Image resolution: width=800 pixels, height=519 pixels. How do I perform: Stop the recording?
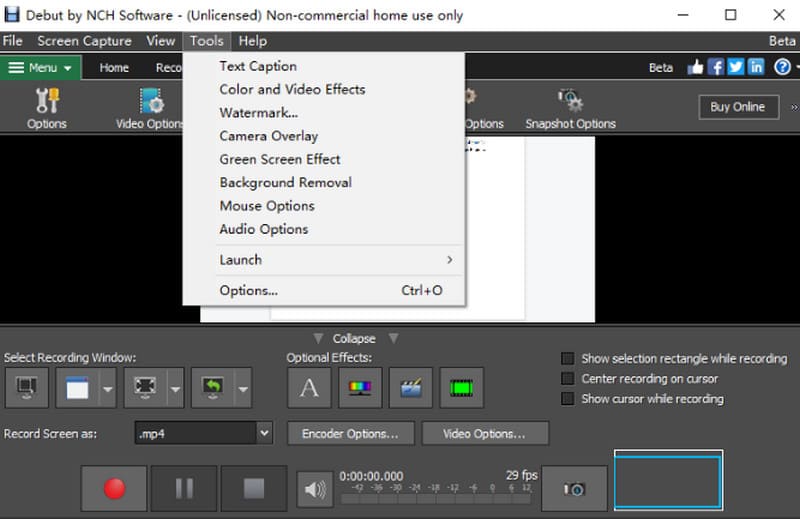(x=254, y=488)
